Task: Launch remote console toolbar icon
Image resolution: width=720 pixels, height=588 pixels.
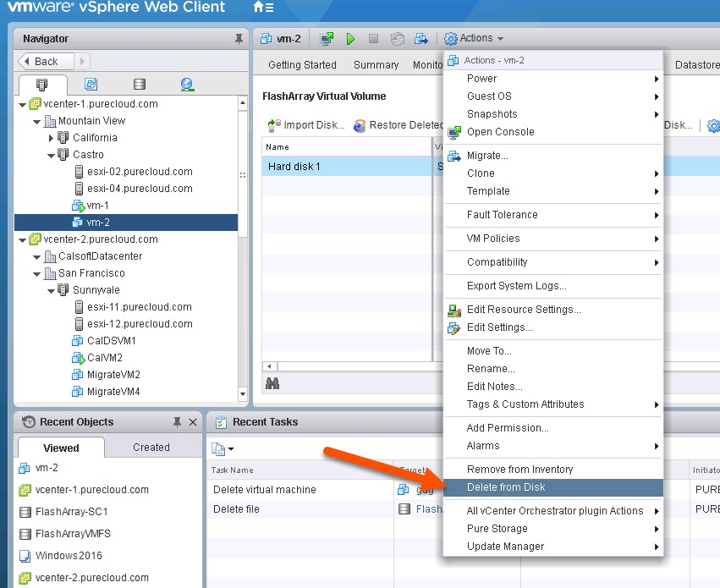Action: pos(327,39)
